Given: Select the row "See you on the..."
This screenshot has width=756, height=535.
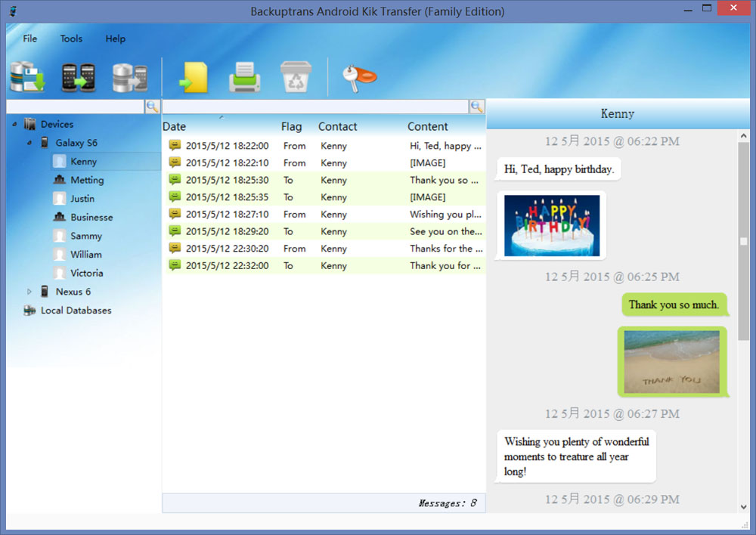Looking at the screenshot, I should pos(325,231).
